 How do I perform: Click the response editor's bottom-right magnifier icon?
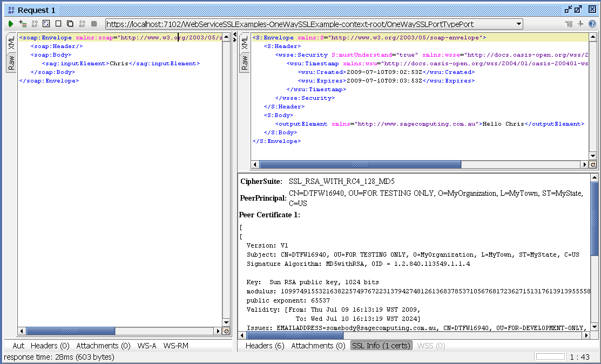(592, 164)
